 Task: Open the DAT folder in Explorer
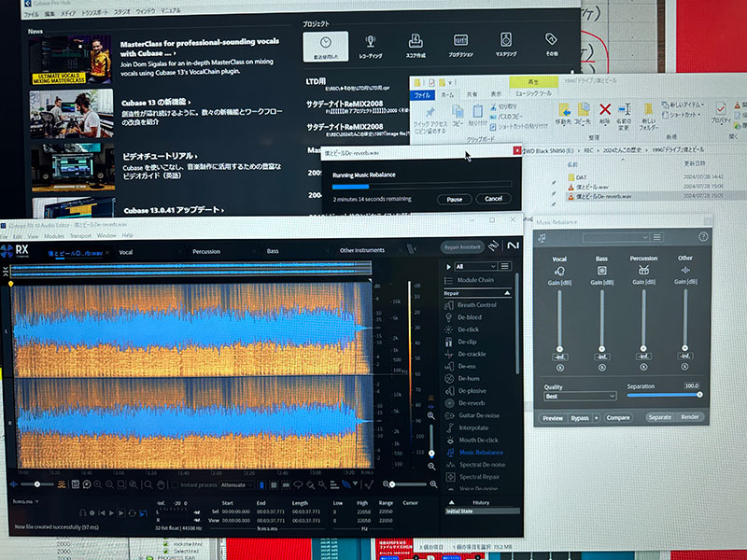pyautogui.click(x=577, y=177)
